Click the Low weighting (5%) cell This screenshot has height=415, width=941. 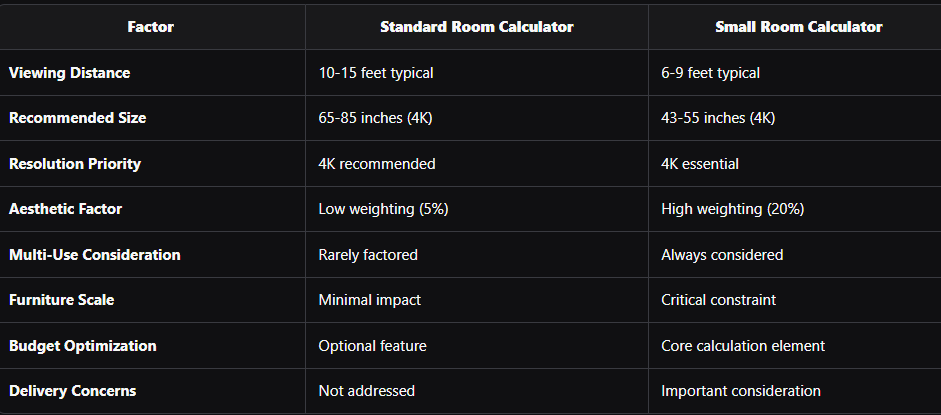coord(383,209)
